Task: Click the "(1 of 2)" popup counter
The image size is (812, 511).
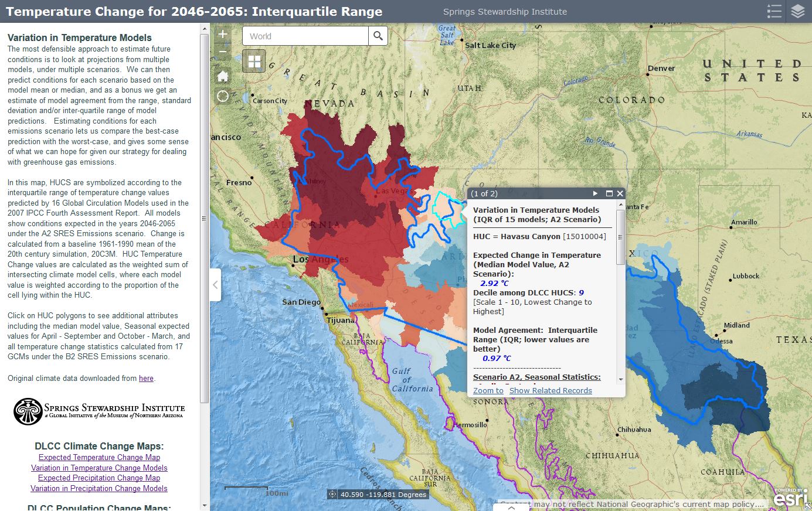Action: click(484, 193)
